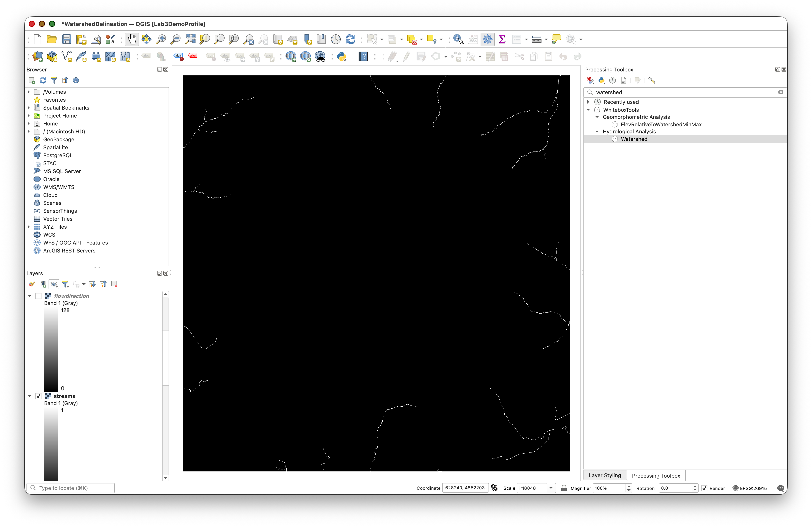
Task: Open the Models gears icon in Processing Toolbox
Action: point(590,80)
